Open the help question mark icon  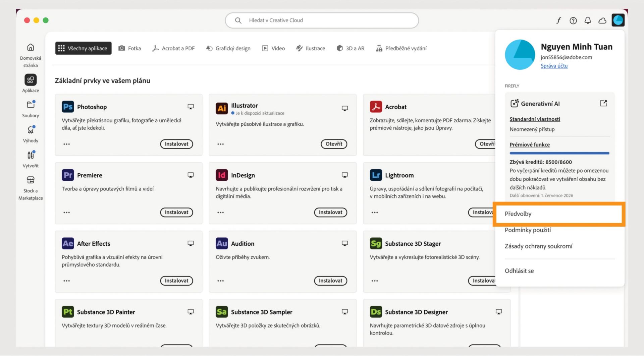[x=573, y=20]
